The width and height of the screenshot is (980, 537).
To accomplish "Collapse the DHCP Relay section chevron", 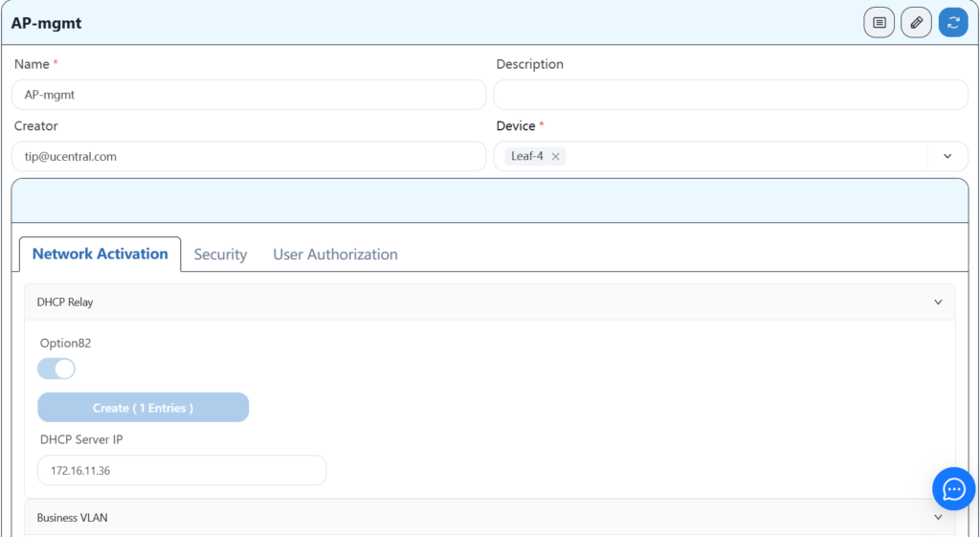I will pyautogui.click(x=938, y=302).
